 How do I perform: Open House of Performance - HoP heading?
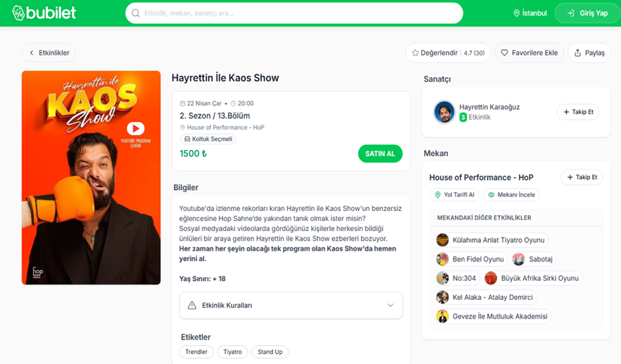tap(481, 178)
